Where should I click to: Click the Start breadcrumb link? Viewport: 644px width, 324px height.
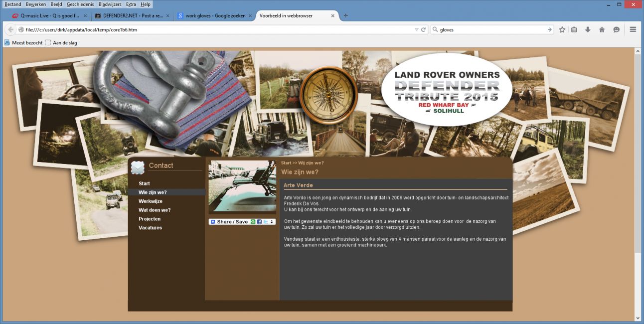[286, 163]
